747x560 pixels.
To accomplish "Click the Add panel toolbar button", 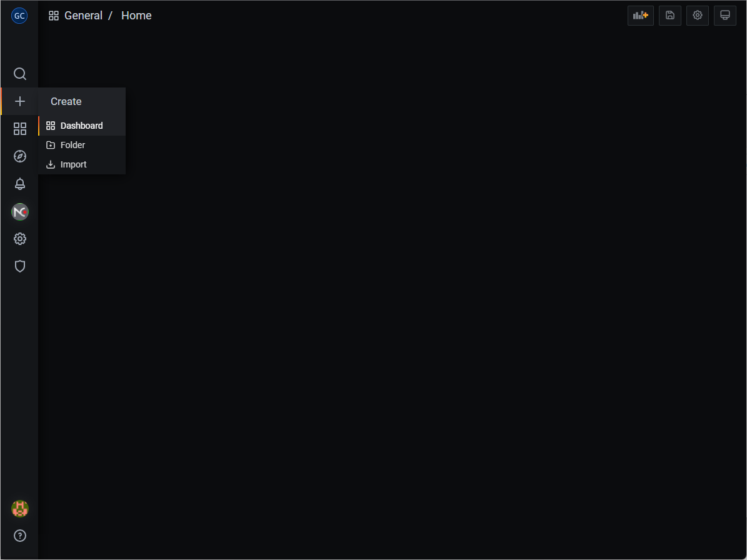I will pyautogui.click(x=640, y=16).
